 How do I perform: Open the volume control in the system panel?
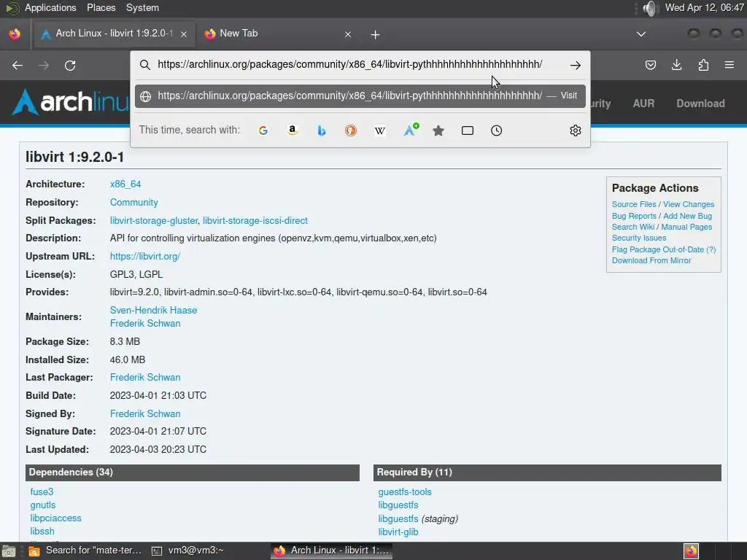click(650, 8)
